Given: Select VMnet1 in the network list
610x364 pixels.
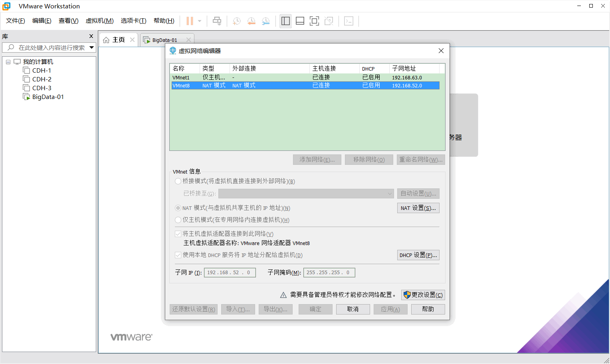Looking at the screenshot, I should [184, 77].
